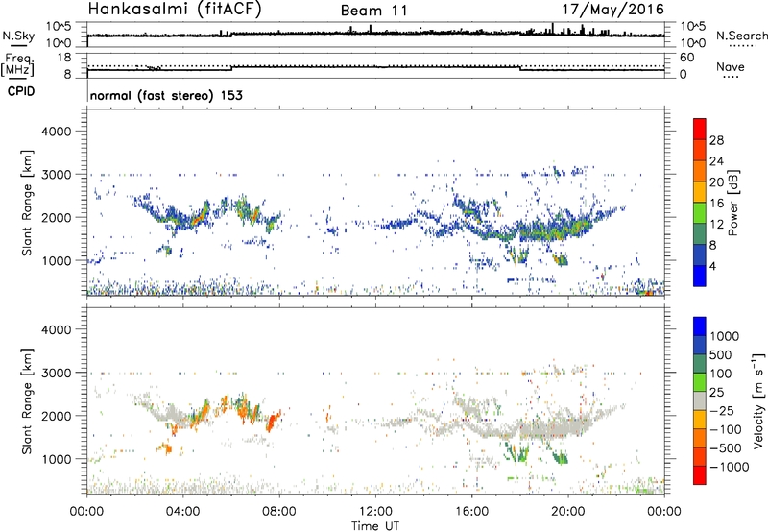Click the 24 label on power colorbar
This screenshot has height=532, width=768.
pyautogui.click(x=716, y=161)
